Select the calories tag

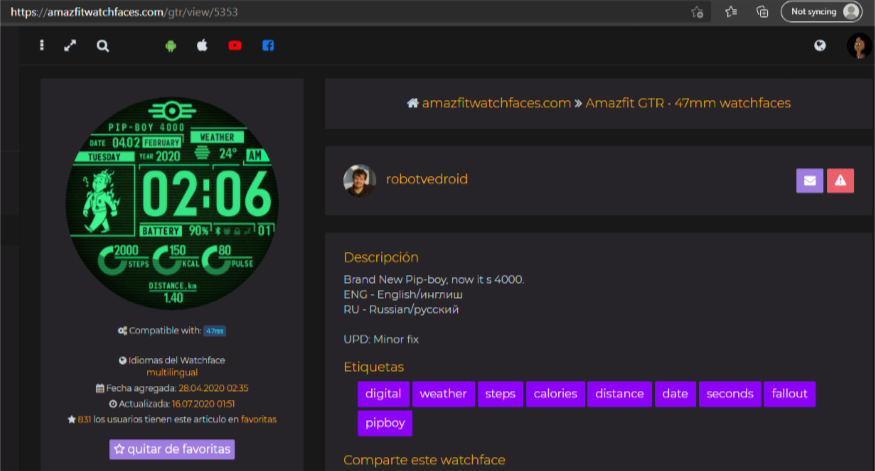click(x=555, y=394)
